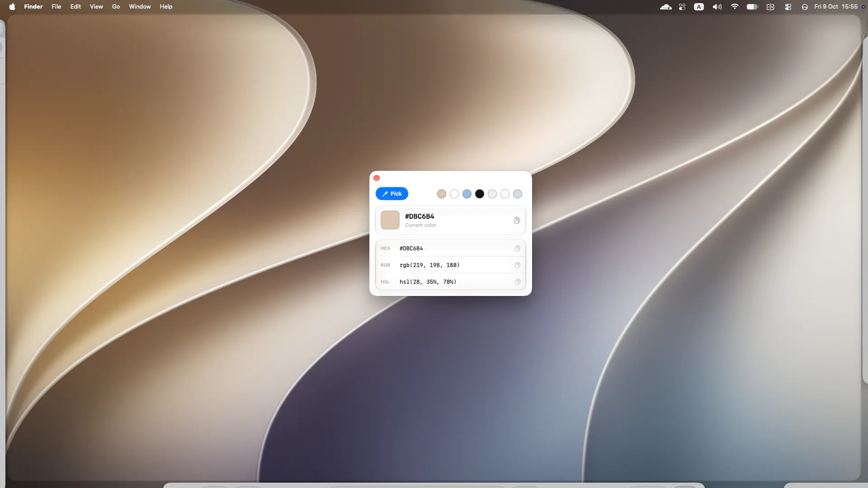The image size is (868, 488).
Task: Open the Go menu
Action: click(x=116, y=7)
